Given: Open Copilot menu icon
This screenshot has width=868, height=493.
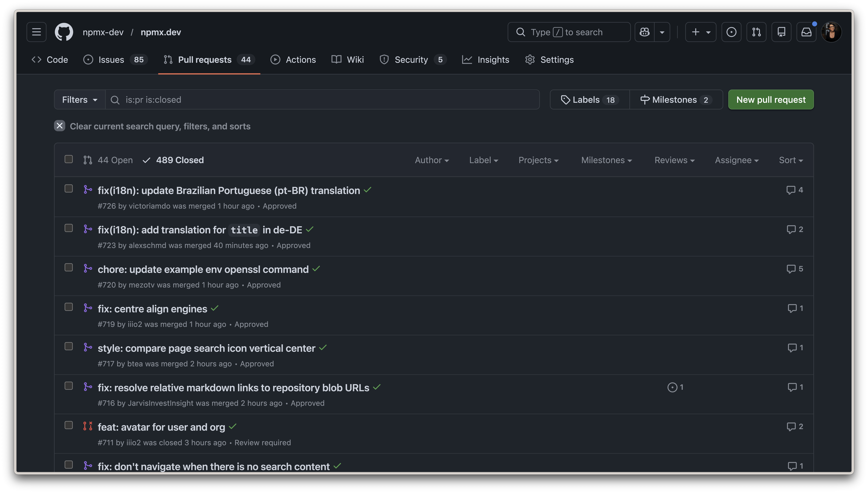Looking at the screenshot, I should pos(645,32).
